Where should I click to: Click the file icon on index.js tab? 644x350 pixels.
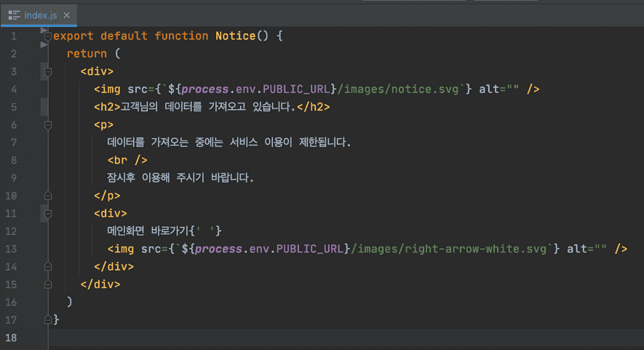pyautogui.click(x=14, y=15)
